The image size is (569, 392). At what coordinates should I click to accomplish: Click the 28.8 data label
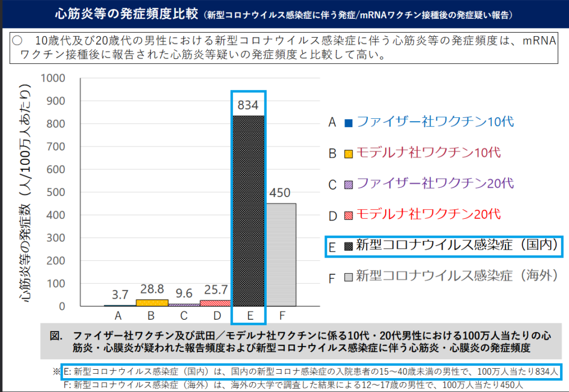click(x=151, y=290)
